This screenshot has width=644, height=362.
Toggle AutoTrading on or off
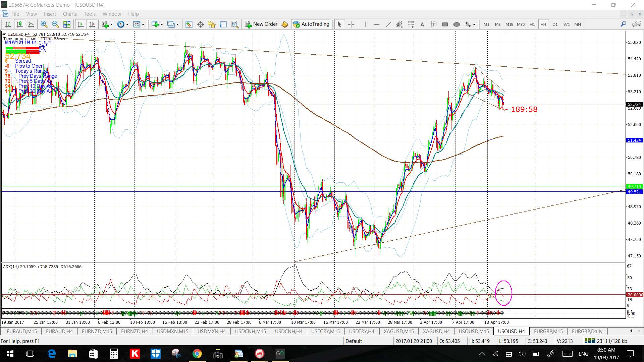311,24
